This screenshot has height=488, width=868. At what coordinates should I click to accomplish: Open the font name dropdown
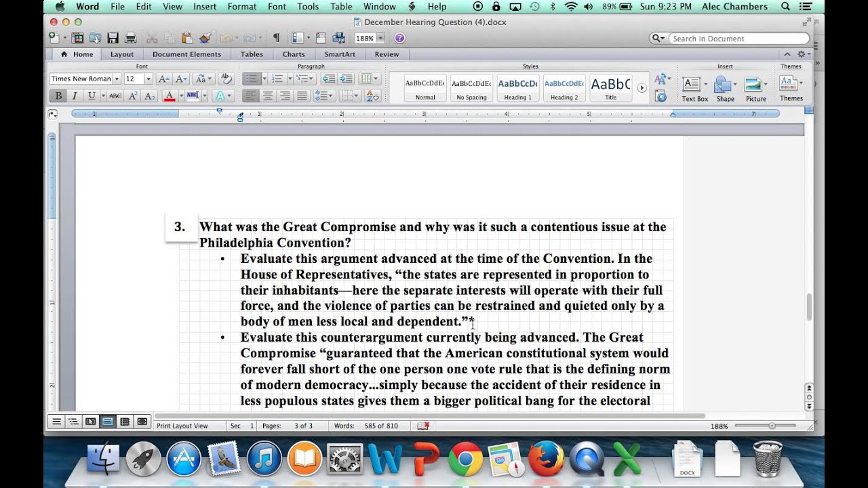click(117, 79)
